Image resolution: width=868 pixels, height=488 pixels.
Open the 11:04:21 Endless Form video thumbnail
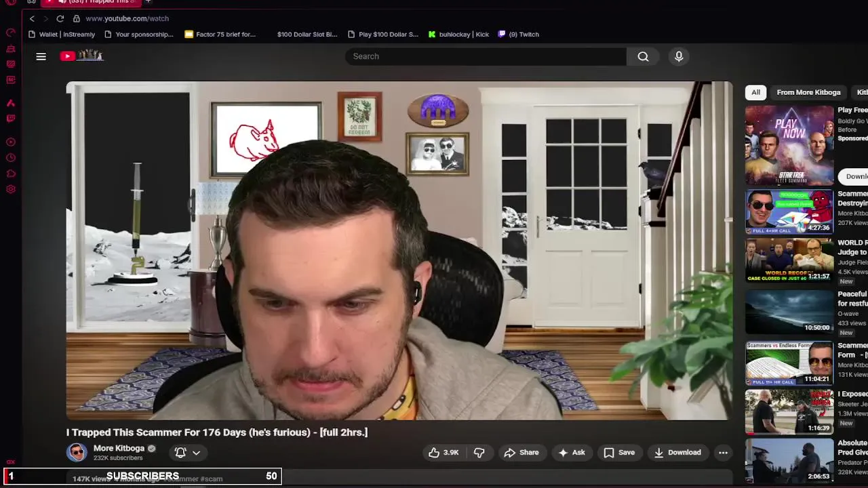pyautogui.click(x=789, y=363)
